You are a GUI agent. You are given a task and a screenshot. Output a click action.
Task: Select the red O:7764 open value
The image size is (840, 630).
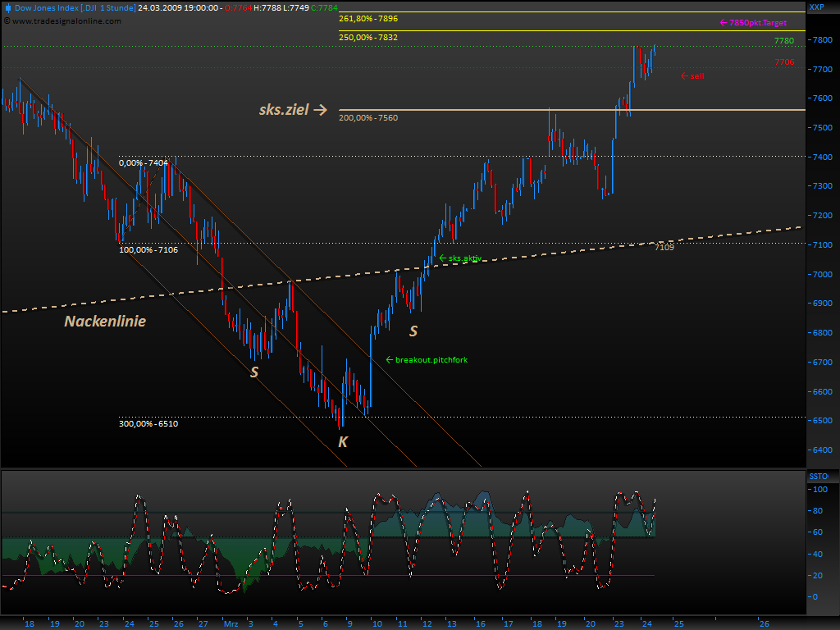pyautogui.click(x=239, y=8)
